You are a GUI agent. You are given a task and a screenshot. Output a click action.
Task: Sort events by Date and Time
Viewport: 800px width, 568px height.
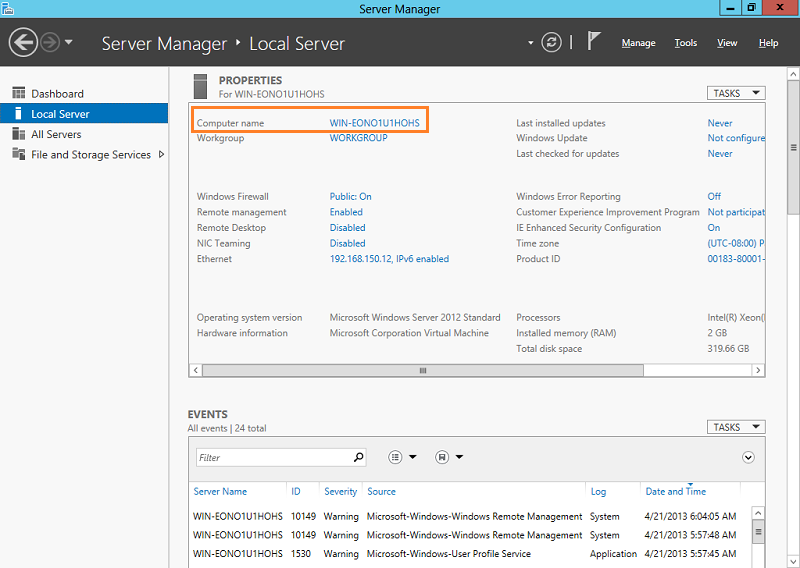pos(676,491)
